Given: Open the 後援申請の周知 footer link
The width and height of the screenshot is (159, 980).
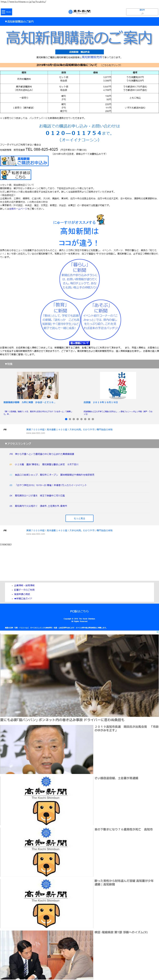Looking at the screenshot, I should (x=22, y=594).
